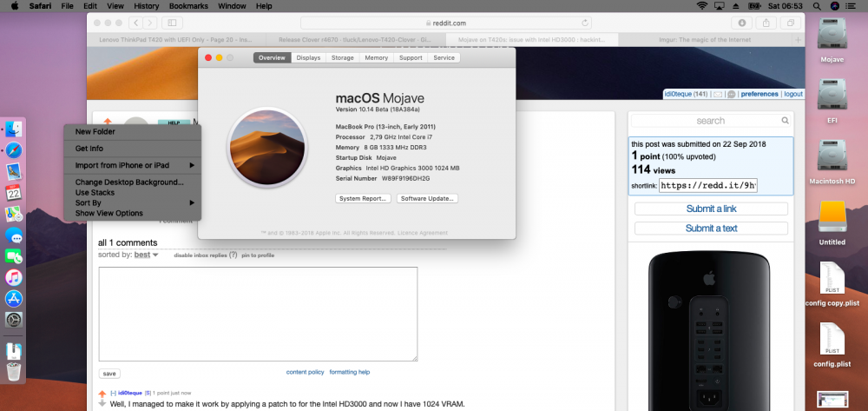The width and height of the screenshot is (868, 411).
Task: Toggle Safari's sidebar button
Action: pos(172,23)
